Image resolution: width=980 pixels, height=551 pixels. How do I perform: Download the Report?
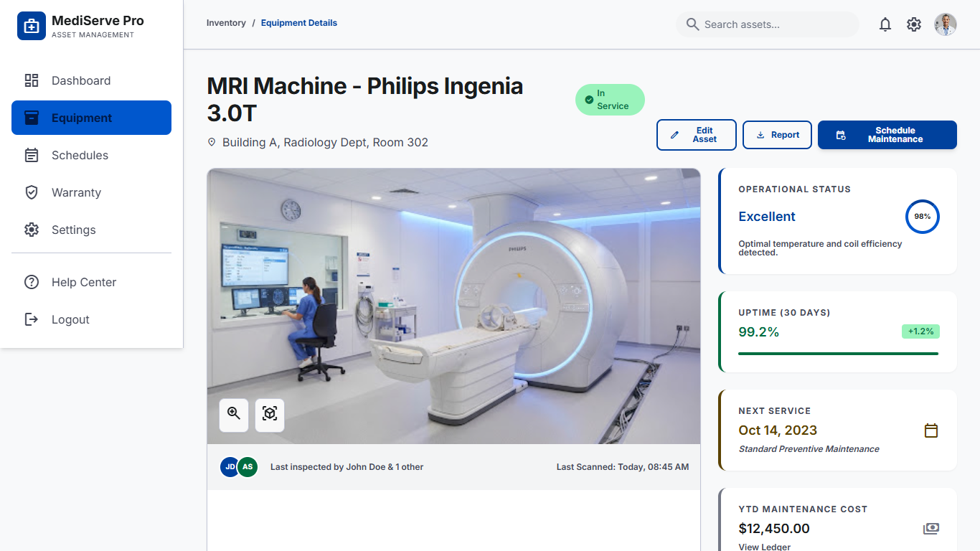coord(778,135)
